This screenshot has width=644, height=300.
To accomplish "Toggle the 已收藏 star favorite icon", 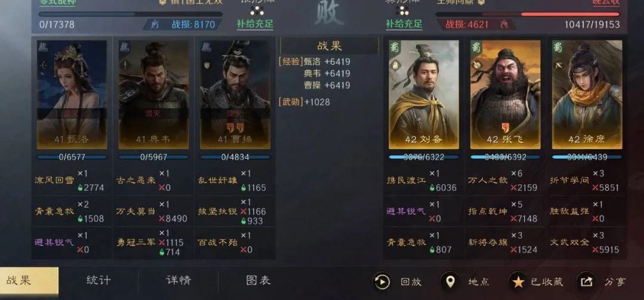I will click(x=518, y=282).
